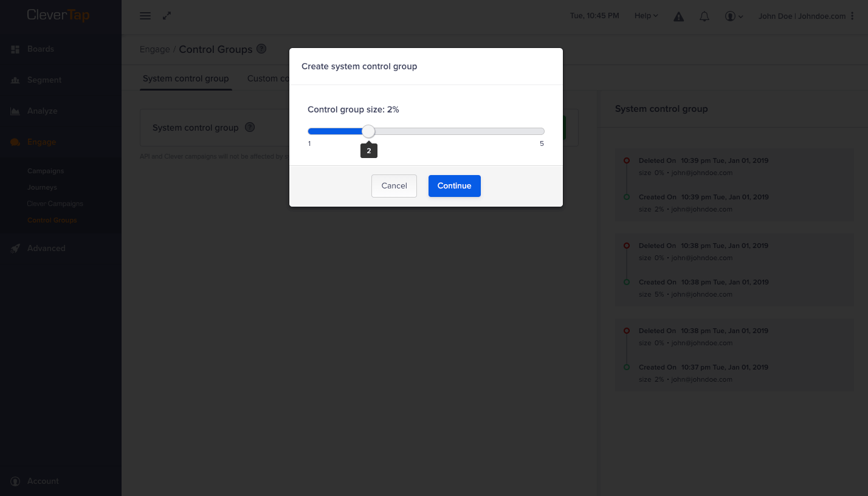The image size is (868, 496).
Task: Click the Created On 10:38 pm entry
Action: 703,283
